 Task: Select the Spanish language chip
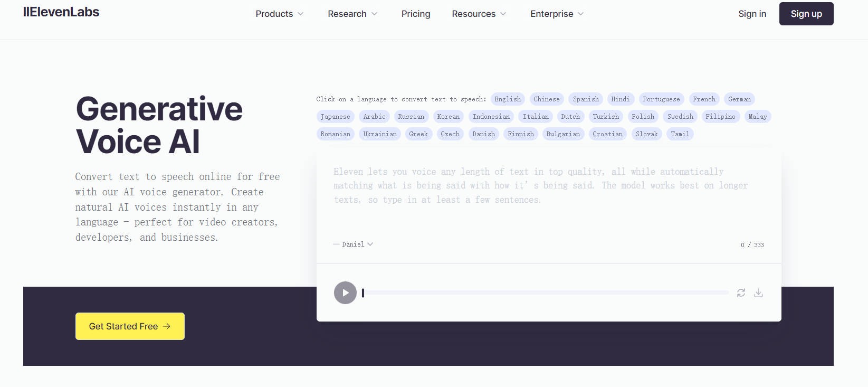(586, 99)
